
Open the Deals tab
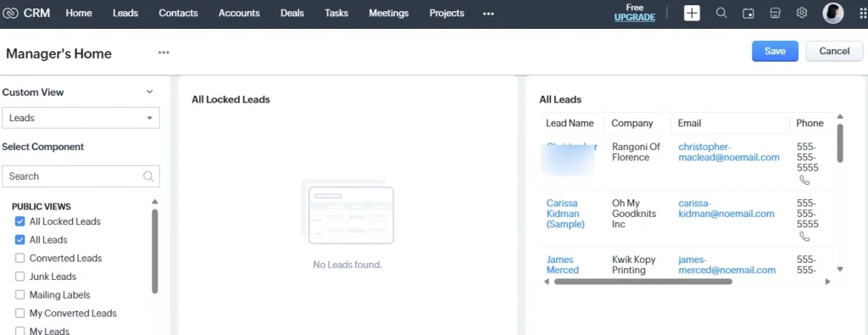(292, 13)
